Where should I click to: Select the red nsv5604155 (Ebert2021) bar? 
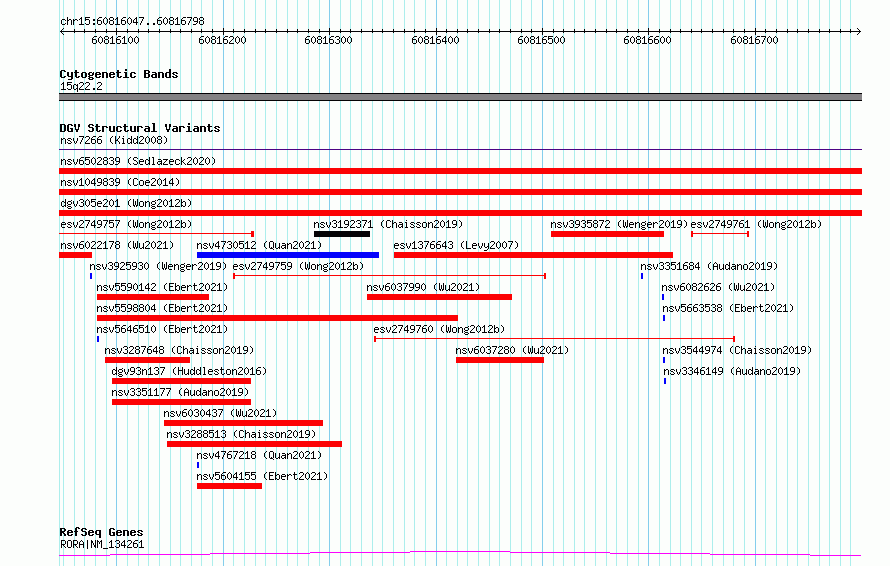(x=229, y=486)
